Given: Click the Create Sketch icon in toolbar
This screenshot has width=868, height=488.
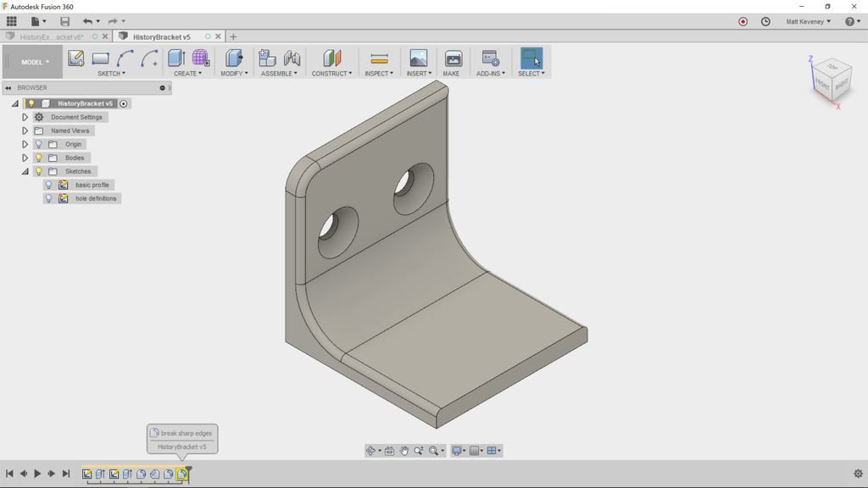Looking at the screenshot, I should pyautogui.click(x=75, y=58).
